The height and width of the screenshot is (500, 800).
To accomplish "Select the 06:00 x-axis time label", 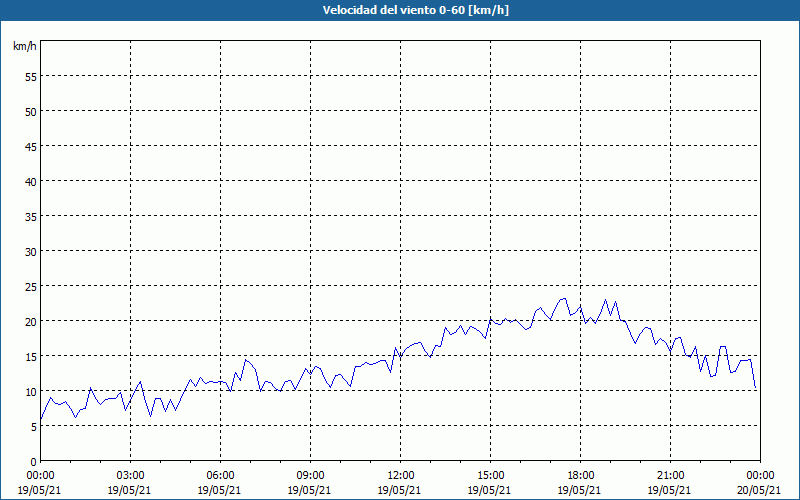I will [x=220, y=475].
